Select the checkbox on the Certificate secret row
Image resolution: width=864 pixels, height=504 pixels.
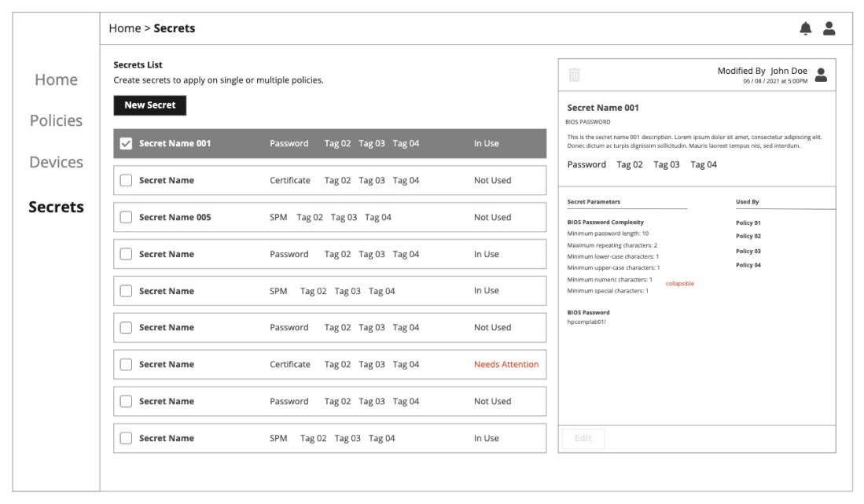[x=126, y=181]
